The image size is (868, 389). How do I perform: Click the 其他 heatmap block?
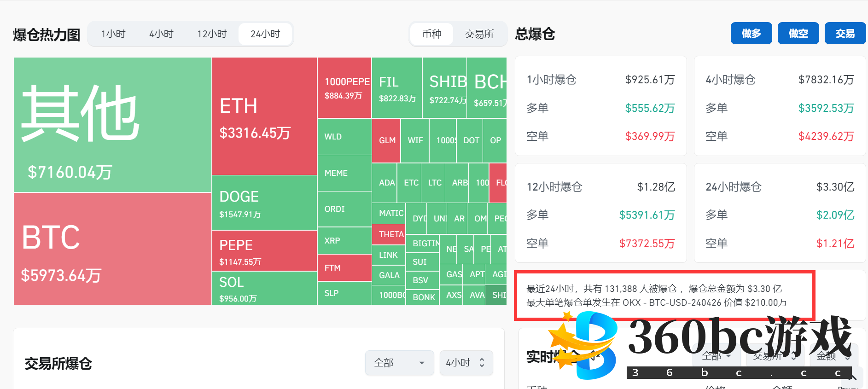tap(112, 125)
